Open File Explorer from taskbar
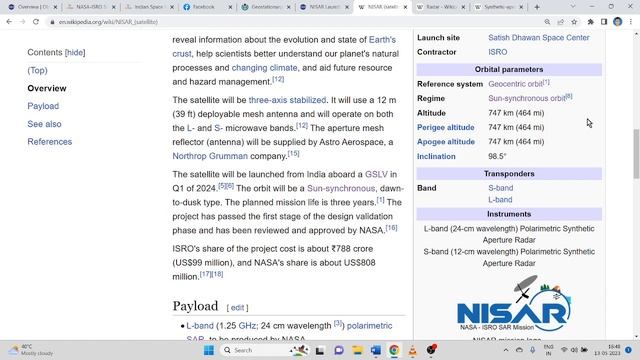The height and width of the screenshot is (360, 640). coord(358,350)
